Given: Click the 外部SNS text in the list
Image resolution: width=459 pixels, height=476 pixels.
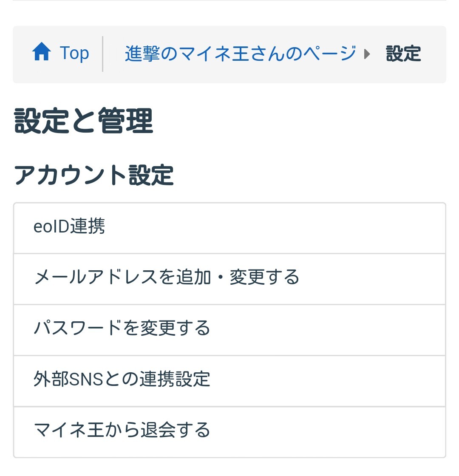Looking at the screenshot, I should click(x=68, y=380).
